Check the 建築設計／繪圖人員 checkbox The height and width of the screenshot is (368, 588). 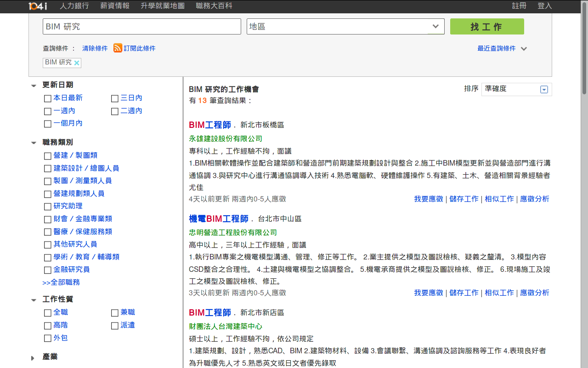coord(48,169)
